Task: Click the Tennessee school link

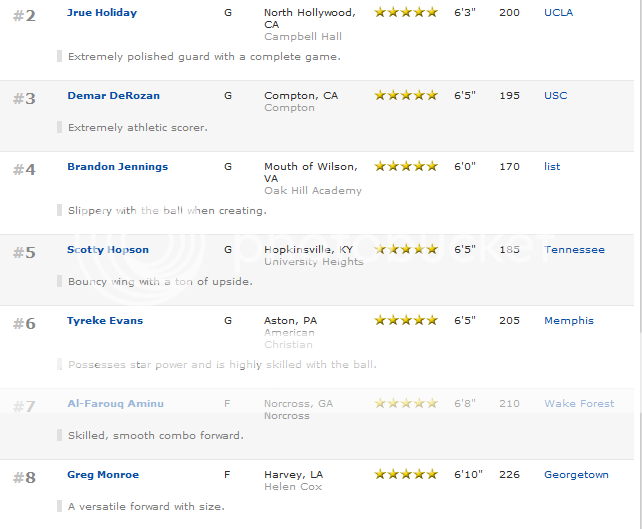Action: click(574, 250)
